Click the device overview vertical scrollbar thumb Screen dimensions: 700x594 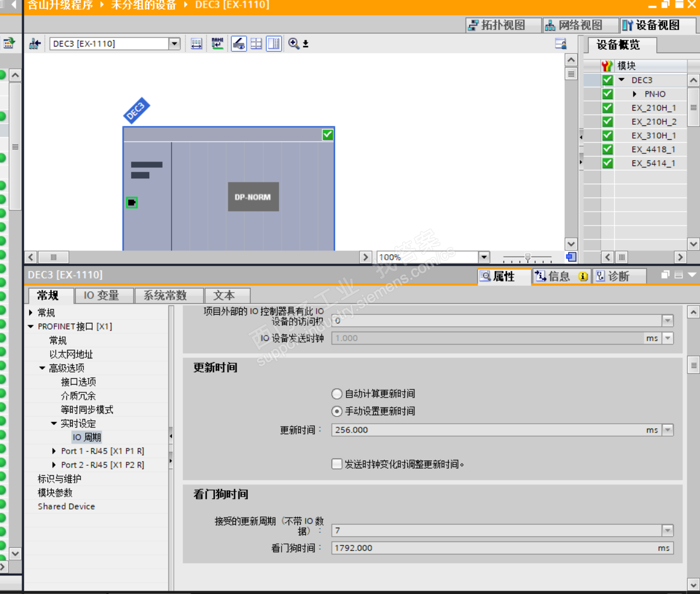[694, 107]
